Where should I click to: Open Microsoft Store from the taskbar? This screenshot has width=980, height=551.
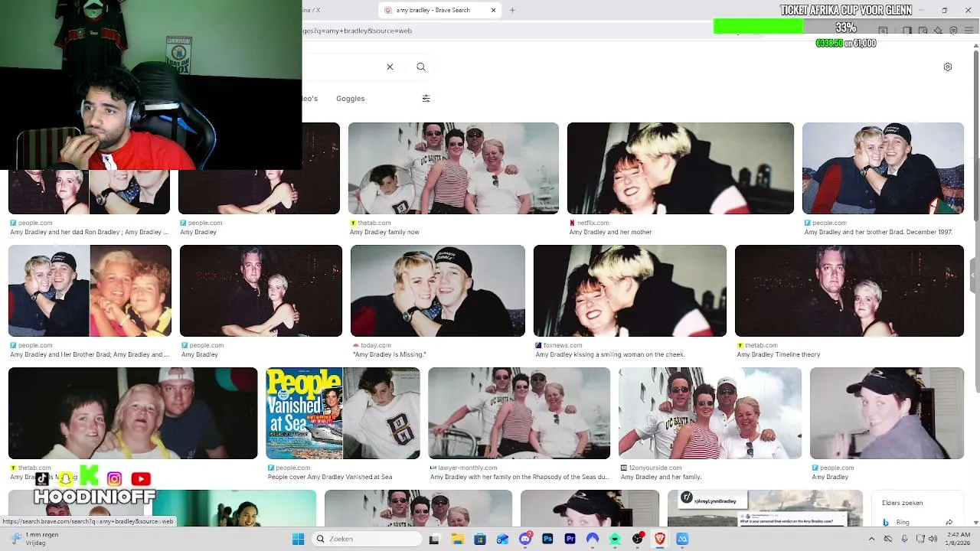[x=479, y=539]
